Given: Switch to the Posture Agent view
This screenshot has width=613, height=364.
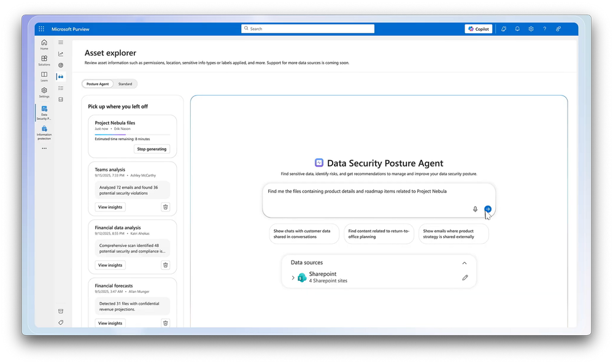Looking at the screenshot, I should click(x=98, y=84).
